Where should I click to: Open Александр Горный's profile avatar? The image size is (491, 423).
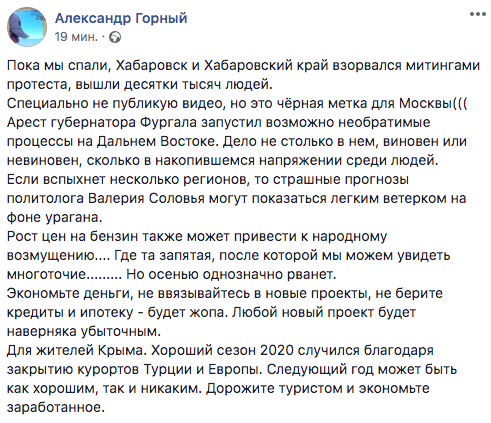tap(27, 27)
